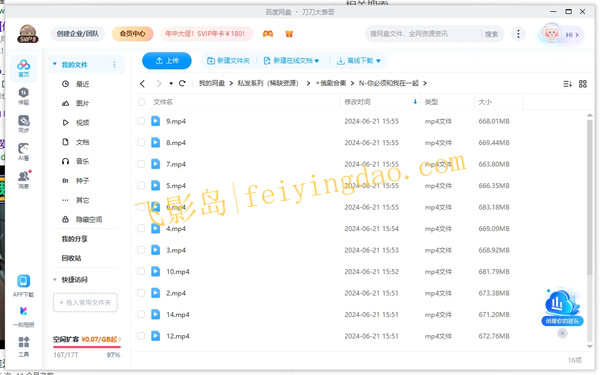The image size is (600, 375).
Task: Open the 种子 torrents category
Action: point(75,181)
